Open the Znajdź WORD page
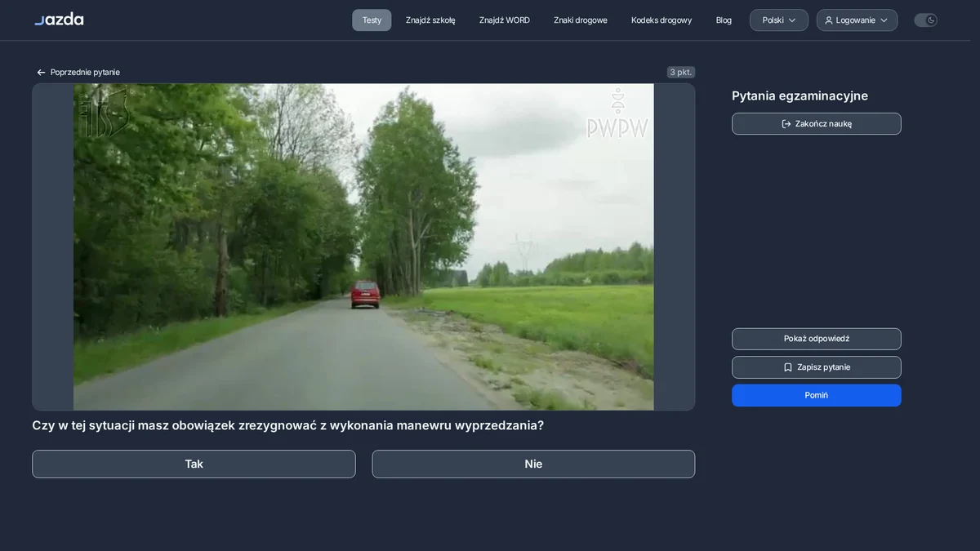Image resolution: width=980 pixels, height=551 pixels. point(505,20)
